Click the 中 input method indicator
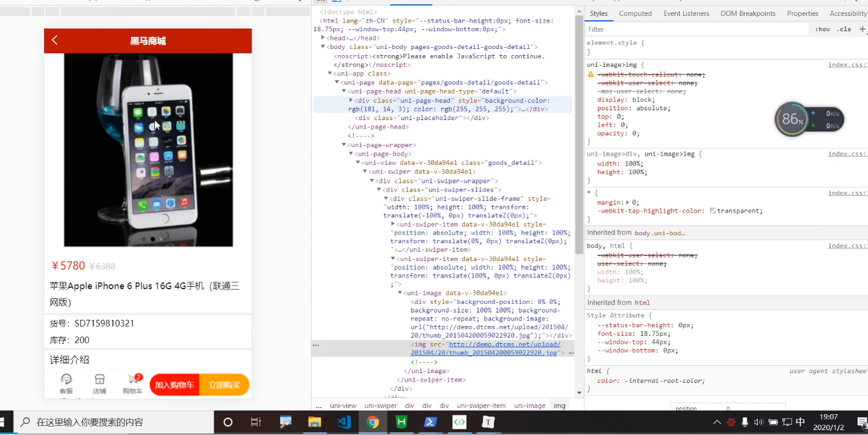The height and width of the screenshot is (435, 868). (x=800, y=422)
